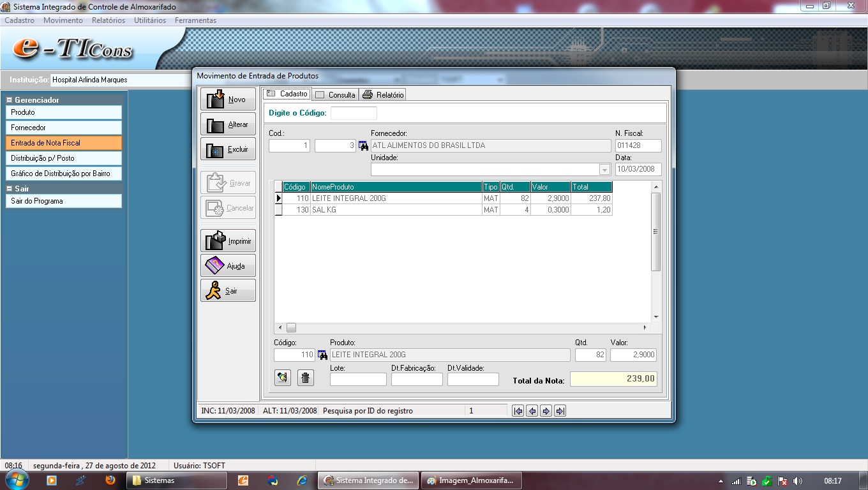Open the Relatório tab
868x490 pixels.
(383, 94)
